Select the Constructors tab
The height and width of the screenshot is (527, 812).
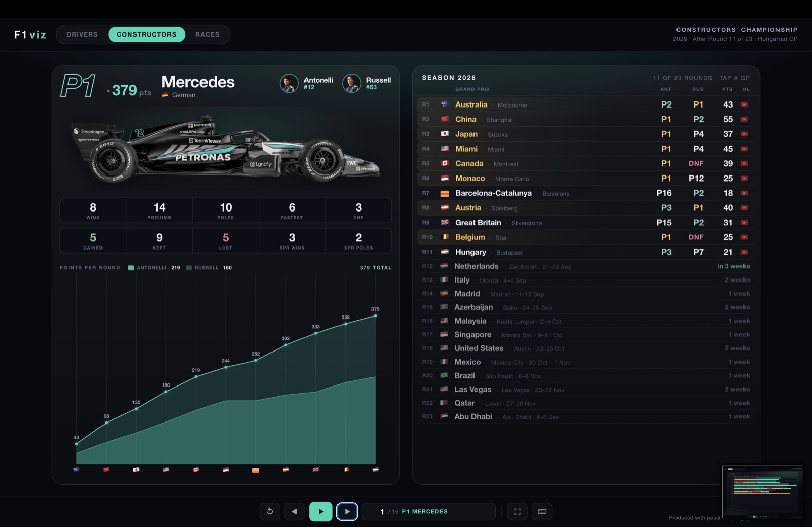pyautogui.click(x=147, y=34)
